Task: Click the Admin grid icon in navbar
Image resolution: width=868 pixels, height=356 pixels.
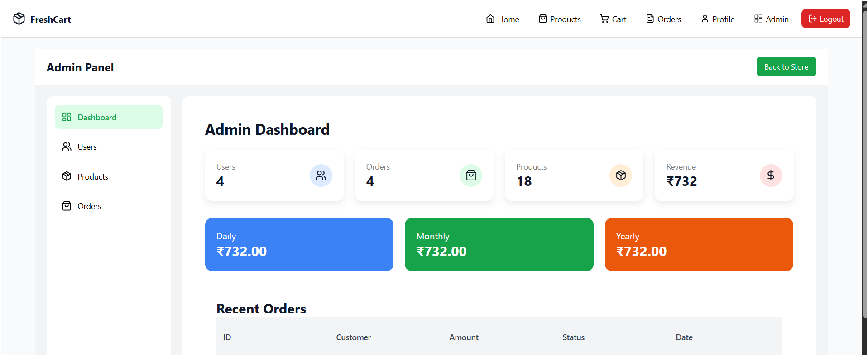Action: [758, 19]
